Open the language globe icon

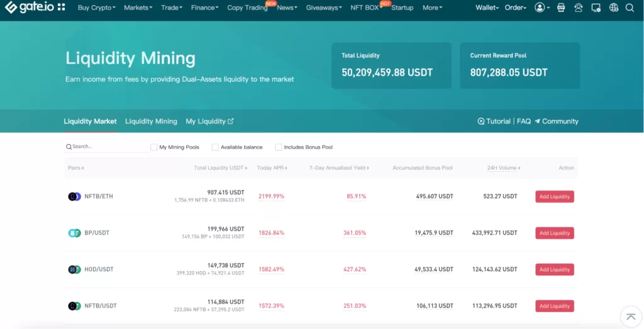[x=614, y=8]
